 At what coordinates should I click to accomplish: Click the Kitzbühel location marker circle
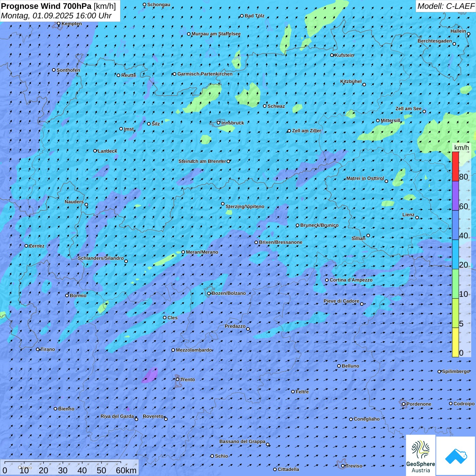point(364,85)
